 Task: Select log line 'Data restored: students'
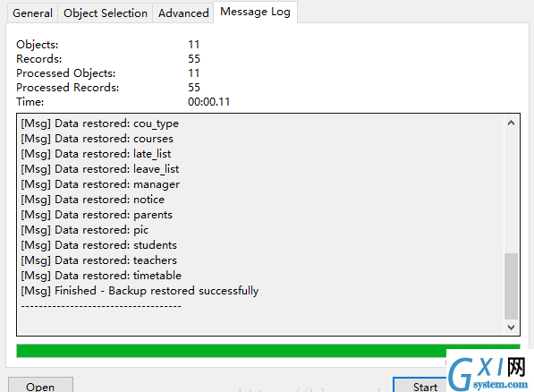(98, 245)
